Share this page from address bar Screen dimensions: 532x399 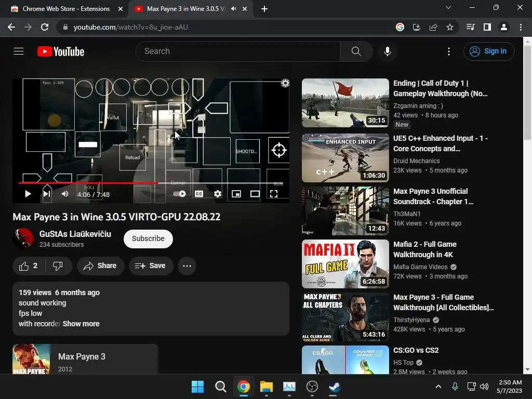click(433, 27)
